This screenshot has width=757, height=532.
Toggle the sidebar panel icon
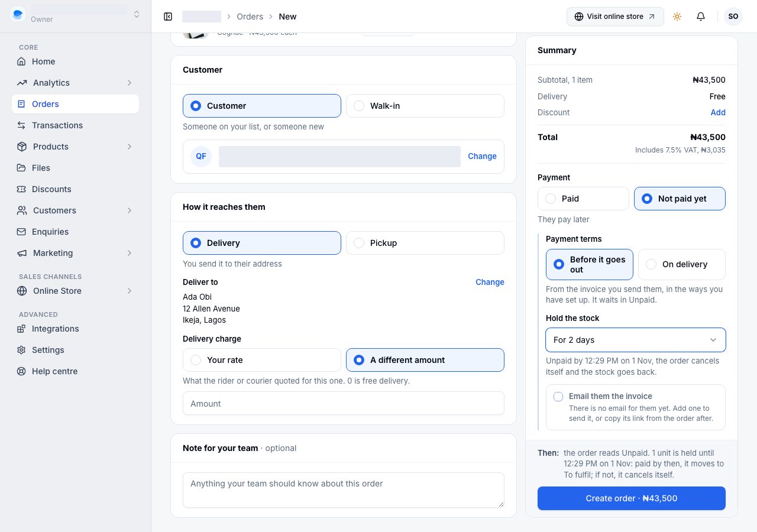coord(168,17)
